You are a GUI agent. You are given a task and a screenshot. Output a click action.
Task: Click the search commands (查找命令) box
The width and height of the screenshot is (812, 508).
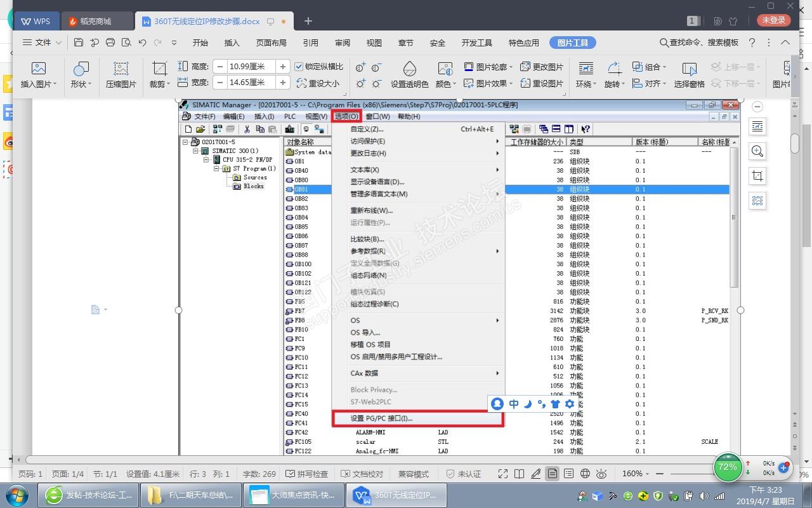(699, 43)
